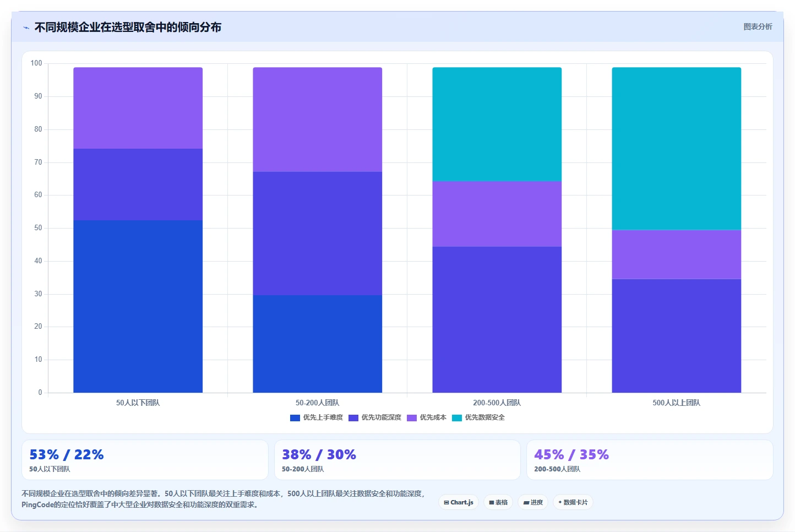Viewport: 795px width, 532px height.
Task: Click the purple 优先成本 segment of 50-200人团队 bar
Action: 318,120
